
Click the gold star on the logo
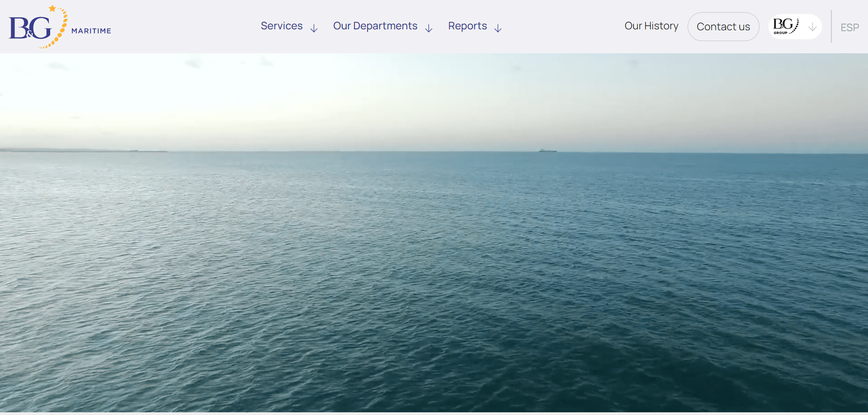(52, 9)
